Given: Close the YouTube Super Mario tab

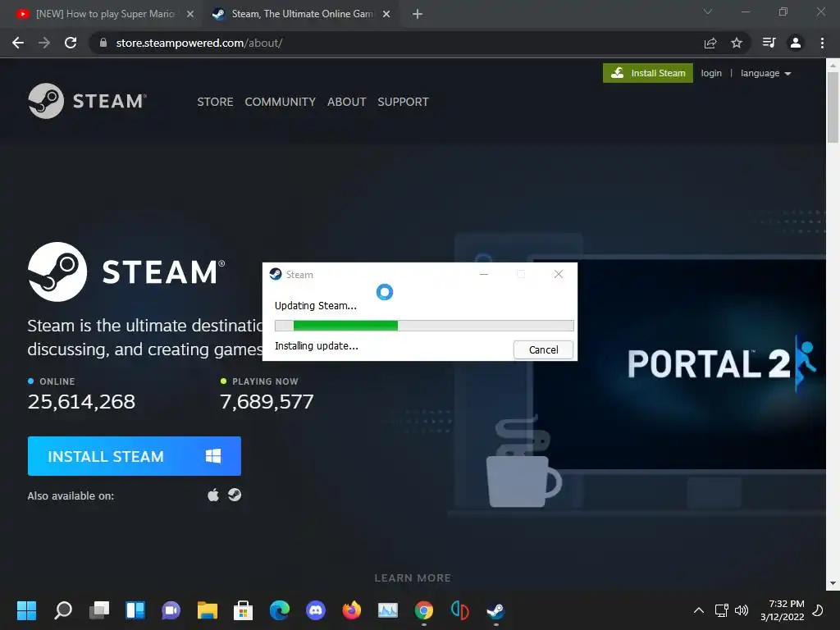Looking at the screenshot, I should pos(190,14).
